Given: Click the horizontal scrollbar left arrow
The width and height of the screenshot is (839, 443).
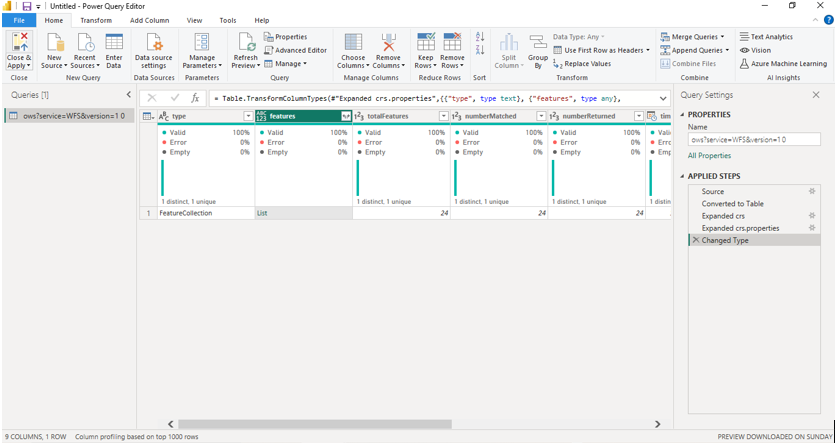Looking at the screenshot, I should (171, 424).
